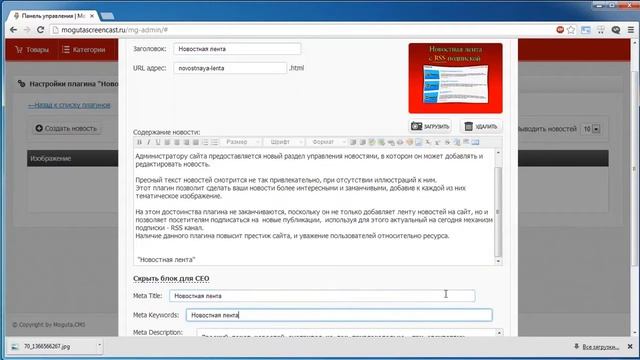Toggle underline formatting in the editor toolbar
The width and height of the screenshot is (640, 360).
[158, 142]
